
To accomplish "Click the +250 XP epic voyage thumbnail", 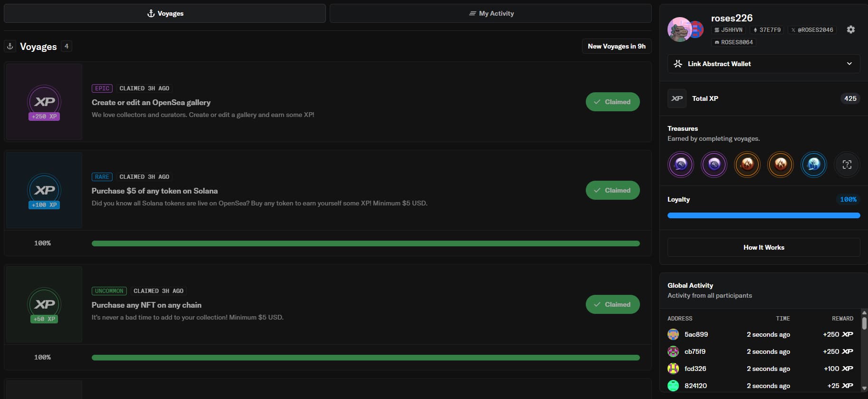I will point(44,102).
